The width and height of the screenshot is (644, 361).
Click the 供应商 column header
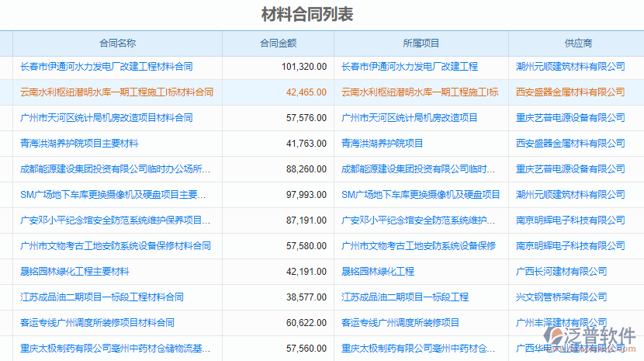point(578,43)
